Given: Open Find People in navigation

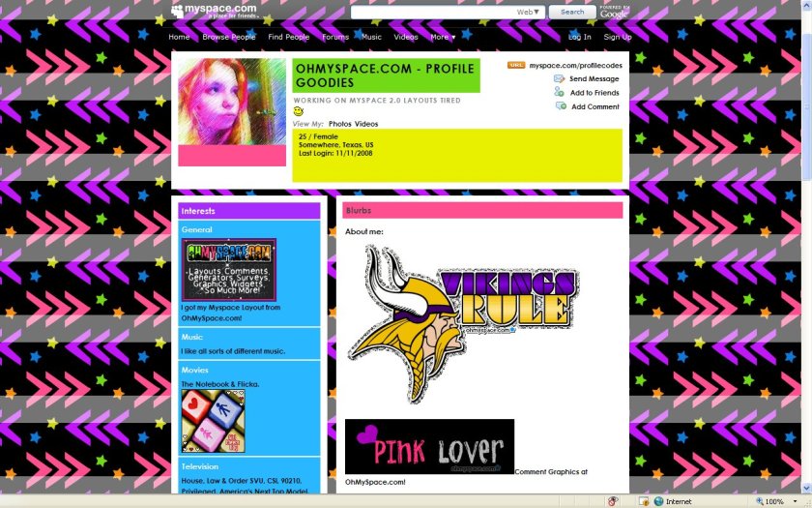Looking at the screenshot, I should coord(288,37).
